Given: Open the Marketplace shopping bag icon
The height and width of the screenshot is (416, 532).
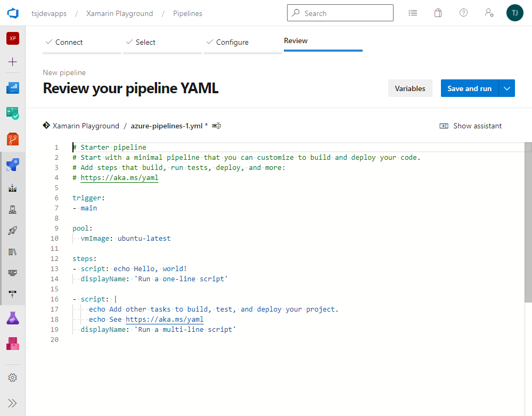Looking at the screenshot, I should [x=438, y=13].
